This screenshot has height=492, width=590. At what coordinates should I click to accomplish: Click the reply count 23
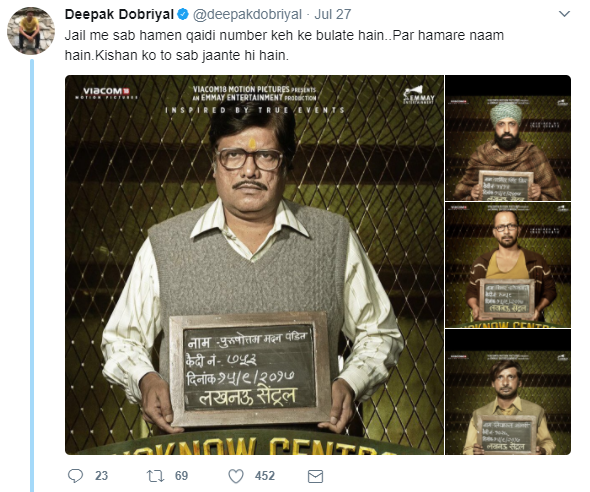coord(101,476)
